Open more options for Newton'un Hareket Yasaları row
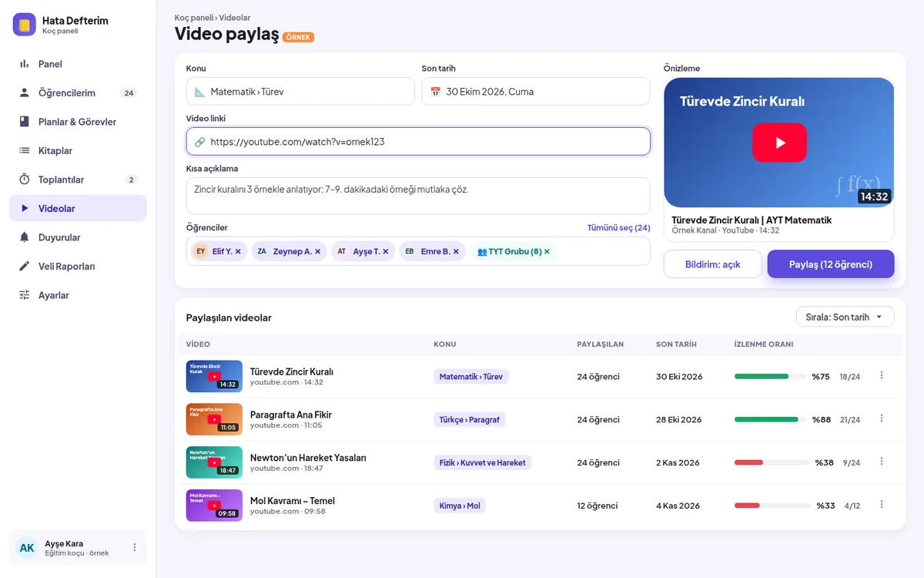Screen dimensions: 924x578 [x=882, y=462]
